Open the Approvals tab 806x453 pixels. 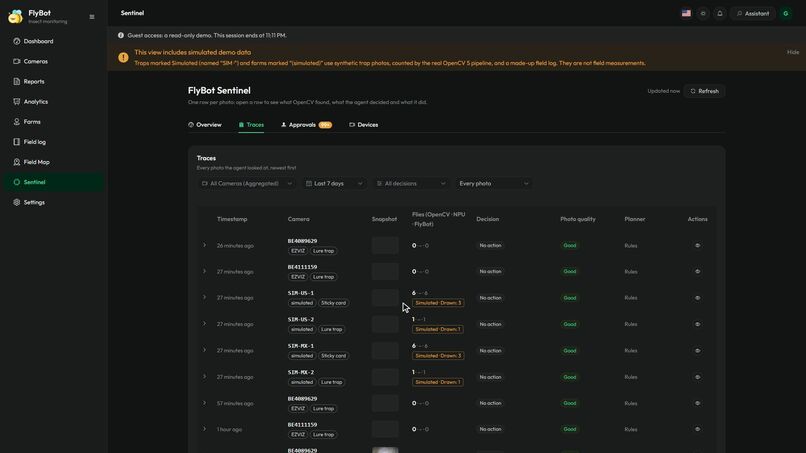click(x=306, y=125)
